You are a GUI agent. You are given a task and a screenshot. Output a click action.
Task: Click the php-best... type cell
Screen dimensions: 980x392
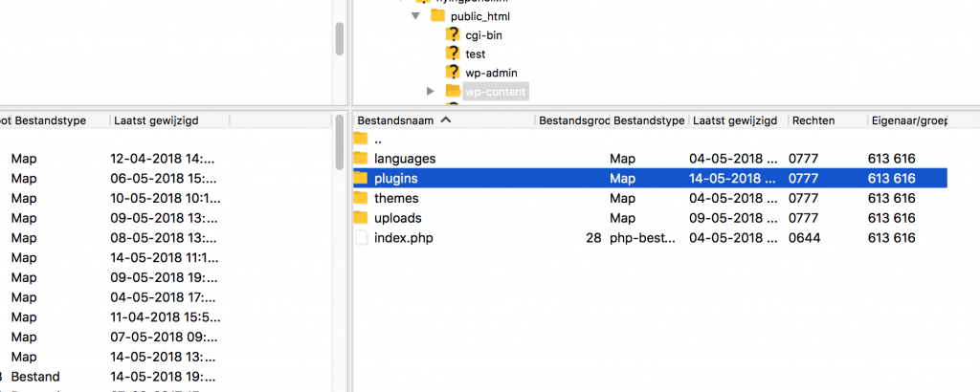(642, 238)
